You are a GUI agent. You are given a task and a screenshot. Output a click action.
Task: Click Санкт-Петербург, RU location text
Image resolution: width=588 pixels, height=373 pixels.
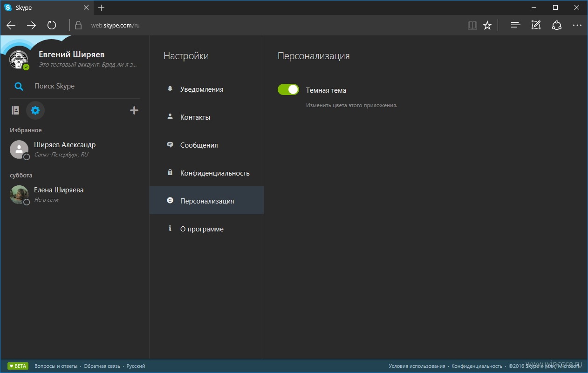pos(61,155)
